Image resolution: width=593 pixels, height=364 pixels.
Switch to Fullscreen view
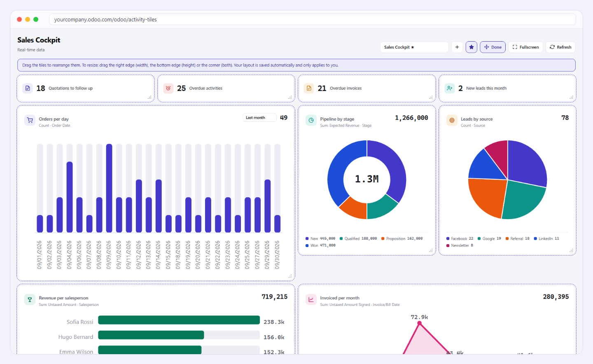point(526,47)
